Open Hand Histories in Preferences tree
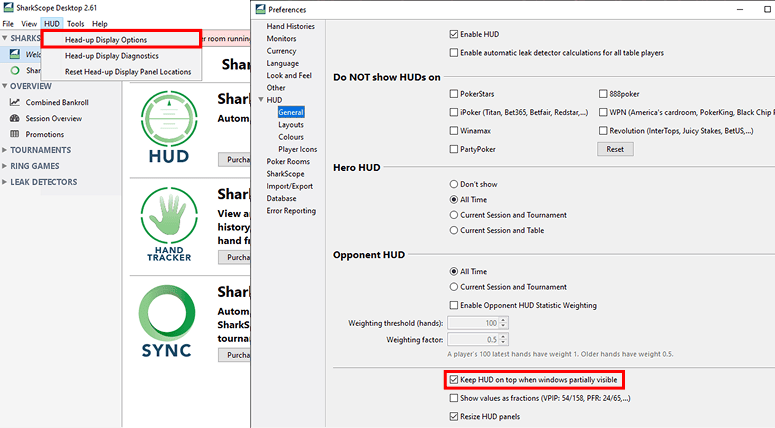775x428 pixels. 290,26
